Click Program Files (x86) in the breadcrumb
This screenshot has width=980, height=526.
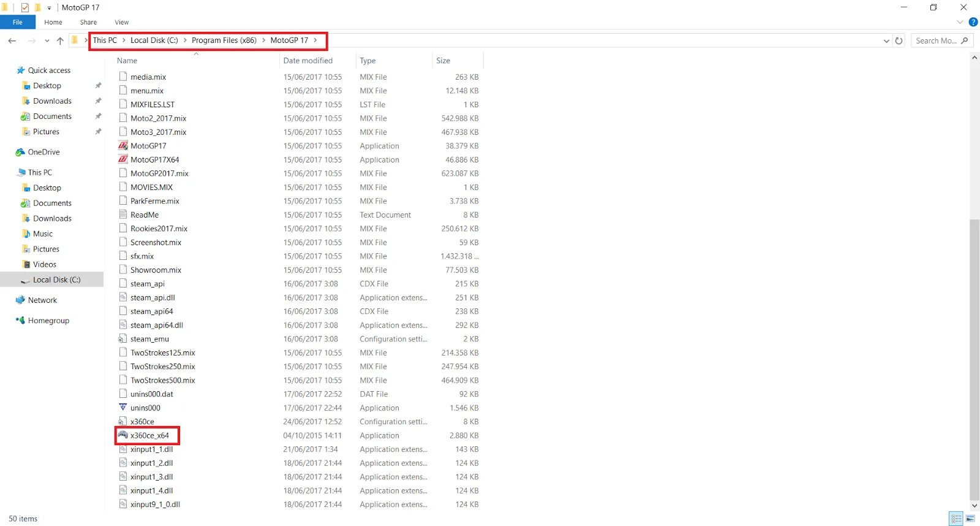[224, 40]
